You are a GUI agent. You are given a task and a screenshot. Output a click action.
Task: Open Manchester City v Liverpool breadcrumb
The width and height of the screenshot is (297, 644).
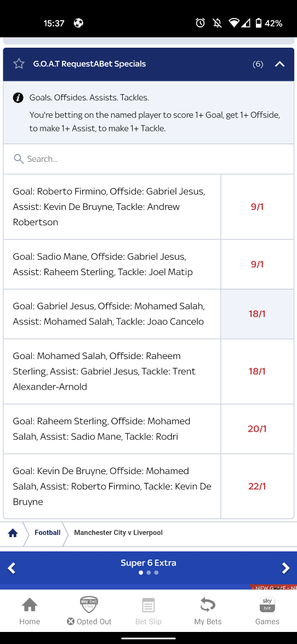pos(118,533)
